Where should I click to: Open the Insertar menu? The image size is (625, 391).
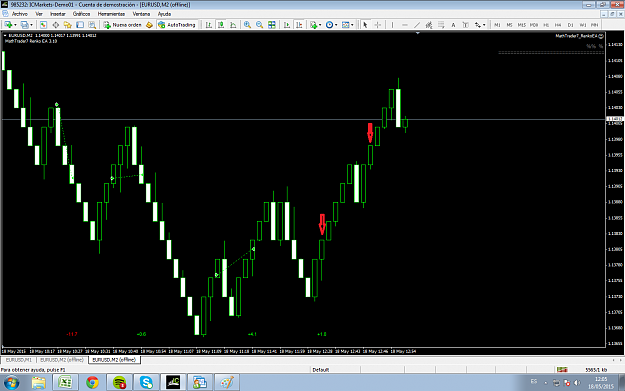coord(58,14)
